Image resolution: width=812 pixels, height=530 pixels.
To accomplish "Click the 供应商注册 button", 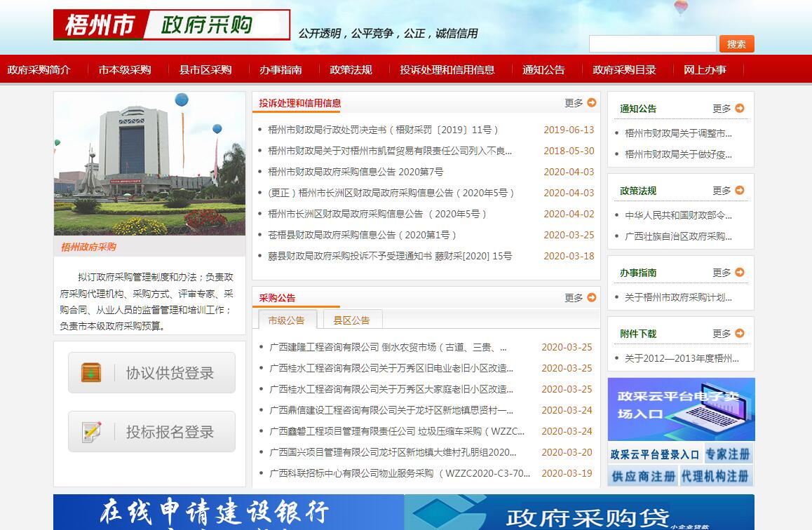I will (x=643, y=476).
